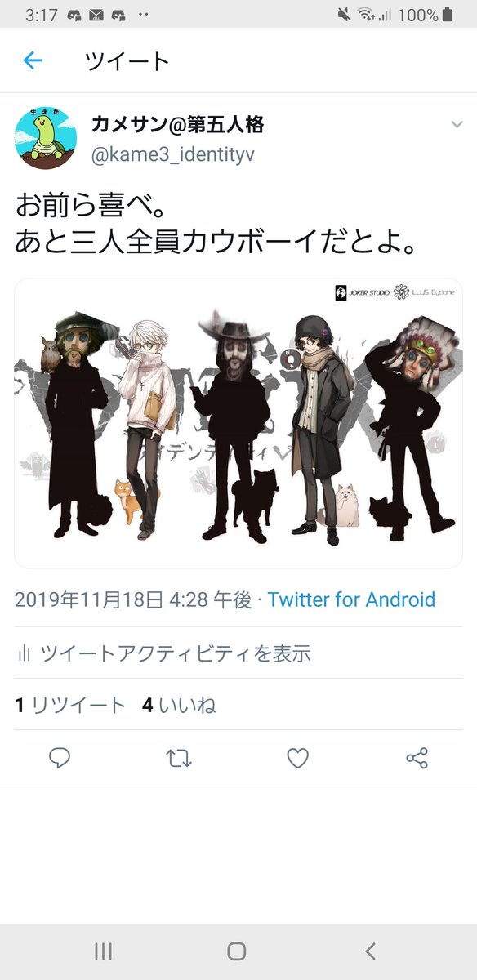Open the Twitter for Android link

(x=351, y=599)
